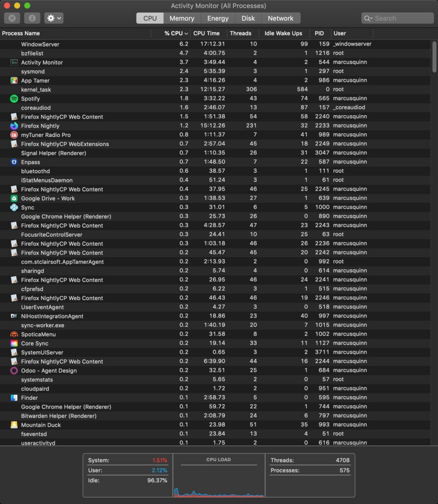Click the CPU LOAD graph

(x=219, y=480)
